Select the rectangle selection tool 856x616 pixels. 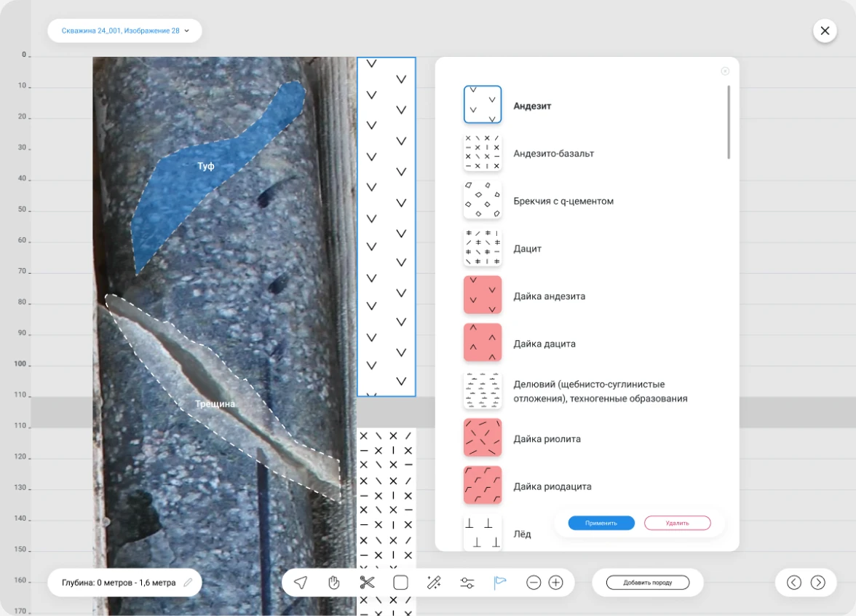(x=400, y=583)
